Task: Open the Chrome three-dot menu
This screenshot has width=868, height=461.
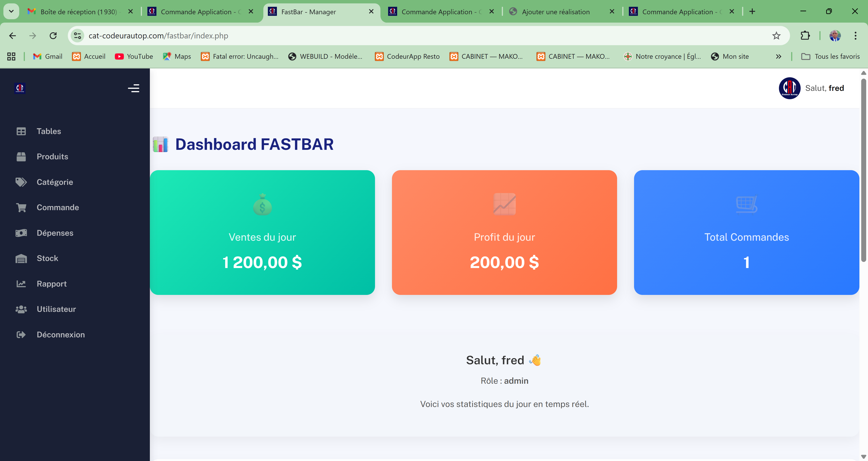Action: tap(855, 35)
